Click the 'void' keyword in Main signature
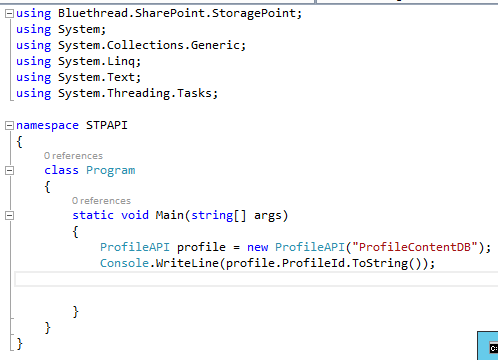 pos(135,215)
